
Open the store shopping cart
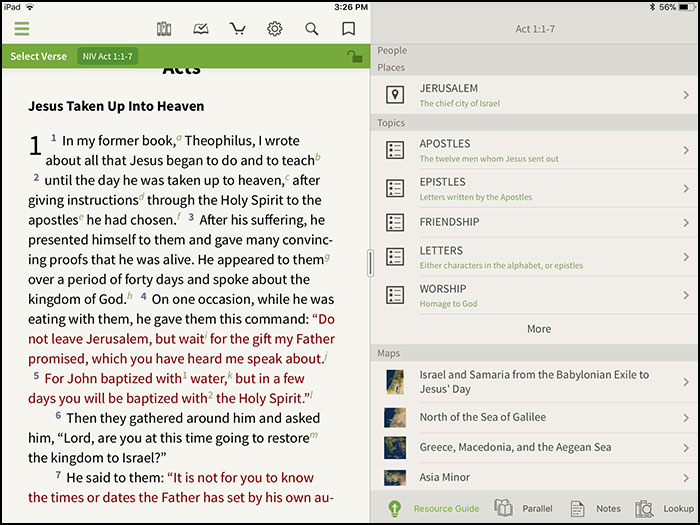point(238,29)
